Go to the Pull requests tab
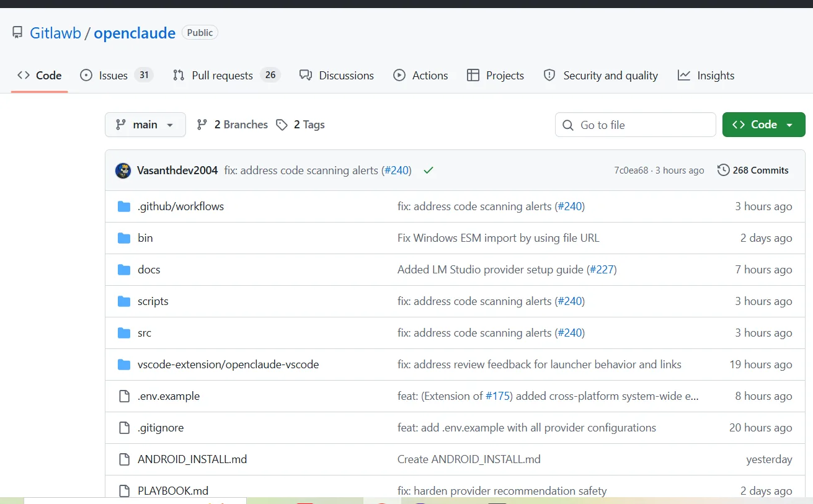813x504 pixels. coord(226,76)
